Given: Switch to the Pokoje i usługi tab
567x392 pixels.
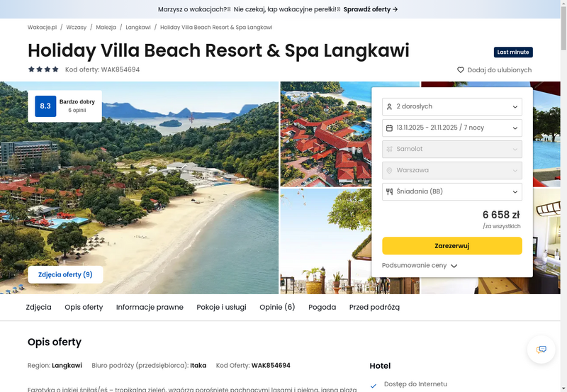Looking at the screenshot, I should tap(221, 307).
